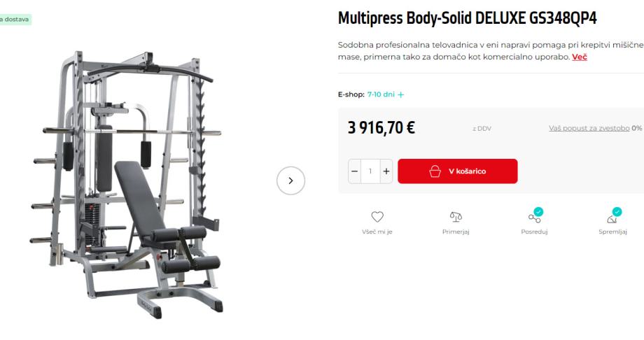Click the teal checkmark badge on Spremljaj
The image size is (644, 340).
click(x=617, y=211)
